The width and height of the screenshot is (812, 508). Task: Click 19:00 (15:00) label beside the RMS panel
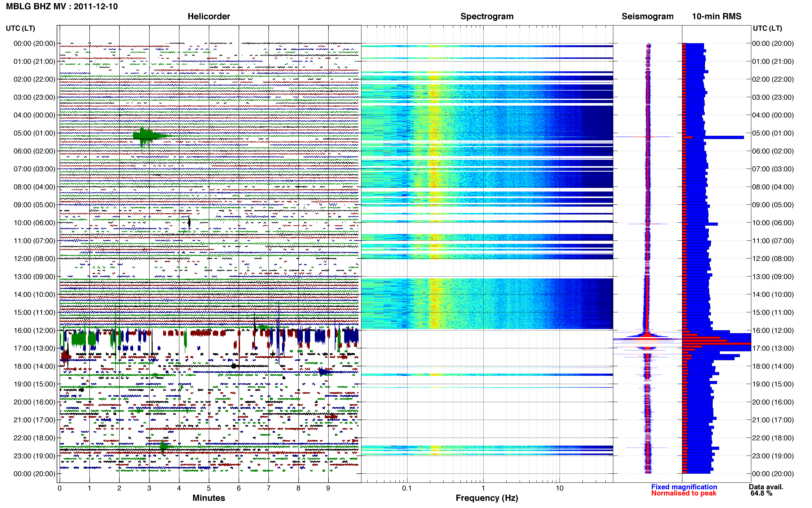click(x=773, y=384)
